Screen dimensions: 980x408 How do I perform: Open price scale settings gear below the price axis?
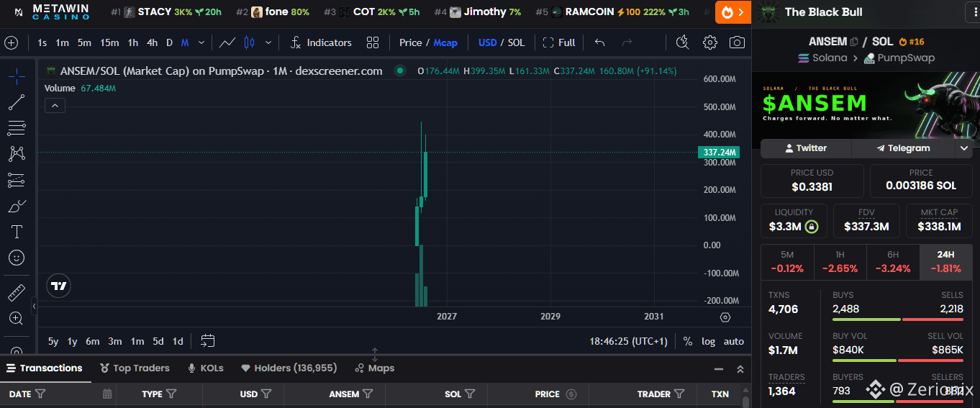pos(725,317)
